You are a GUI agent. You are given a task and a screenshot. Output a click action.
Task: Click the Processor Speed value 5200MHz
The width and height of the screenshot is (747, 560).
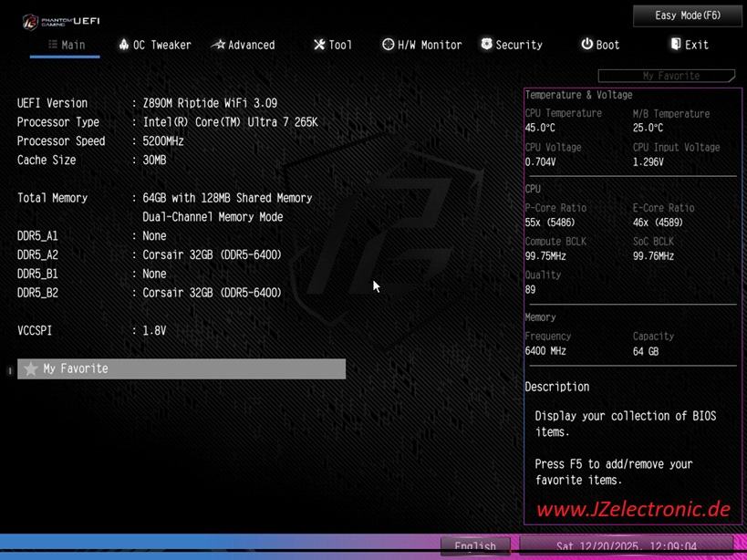163,141
